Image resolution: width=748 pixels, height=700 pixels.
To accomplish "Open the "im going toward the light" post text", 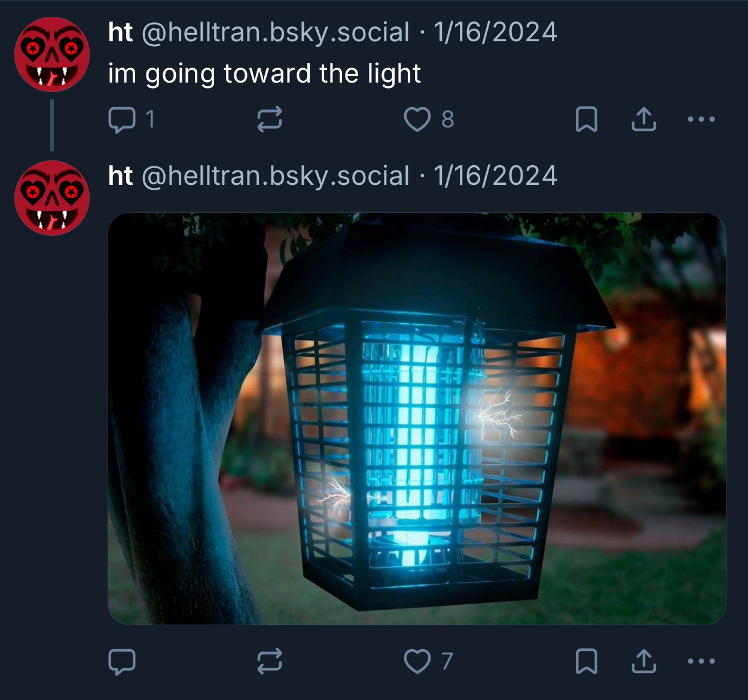I will [x=264, y=74].
